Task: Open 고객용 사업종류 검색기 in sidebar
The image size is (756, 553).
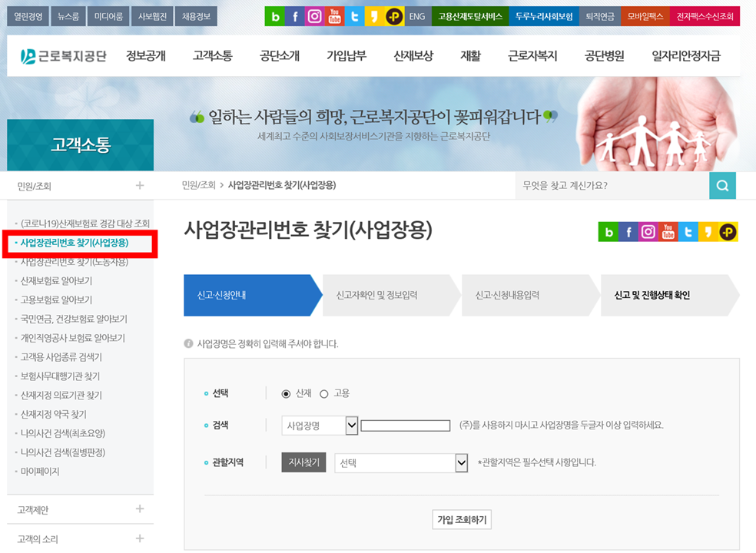Action: pyautogui.click(x=61, y=357)
